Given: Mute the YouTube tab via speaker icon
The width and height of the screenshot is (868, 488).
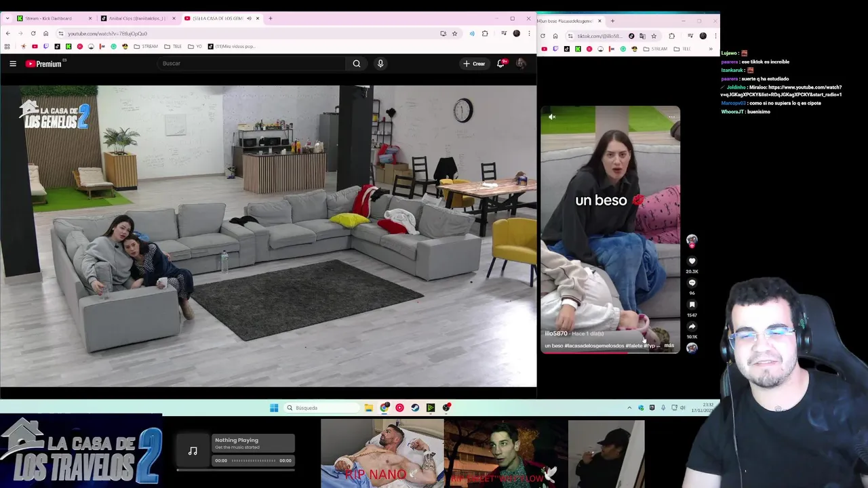Looking at the screenshot, I should [249, 18].
